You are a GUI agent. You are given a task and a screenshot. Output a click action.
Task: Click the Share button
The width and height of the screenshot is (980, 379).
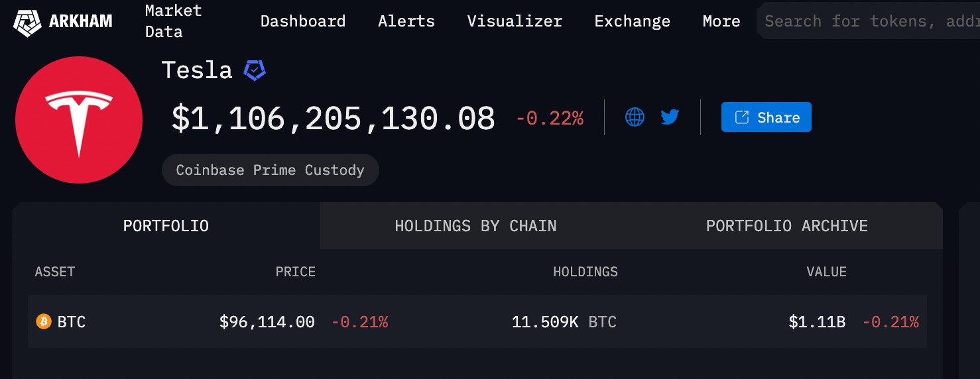pyautogui.click(x=766, y=117)
